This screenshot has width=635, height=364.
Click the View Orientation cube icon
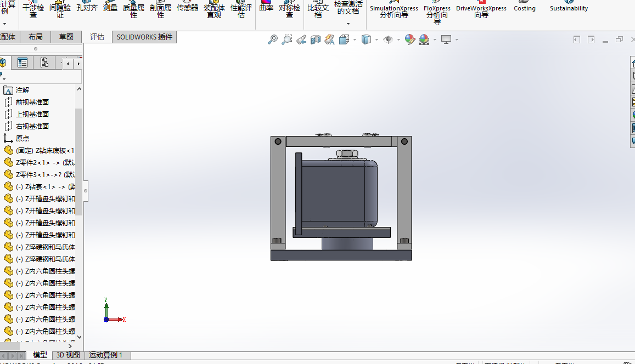(344, 39)
